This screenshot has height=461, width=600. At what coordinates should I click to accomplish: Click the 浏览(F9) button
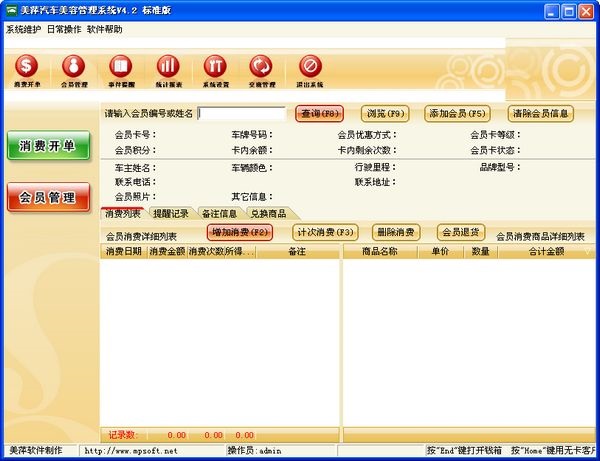click(x=385, y=114)
